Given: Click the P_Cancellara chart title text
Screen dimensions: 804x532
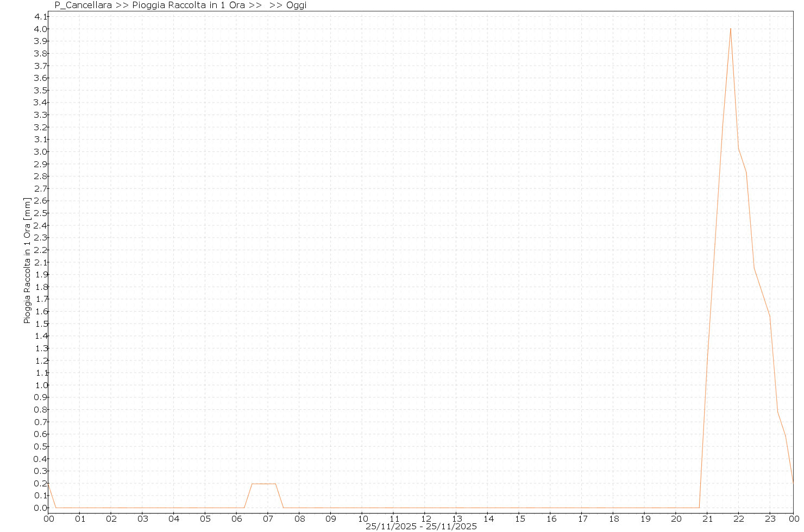Looking at the screenshot, I should click(x=83, y=5).
